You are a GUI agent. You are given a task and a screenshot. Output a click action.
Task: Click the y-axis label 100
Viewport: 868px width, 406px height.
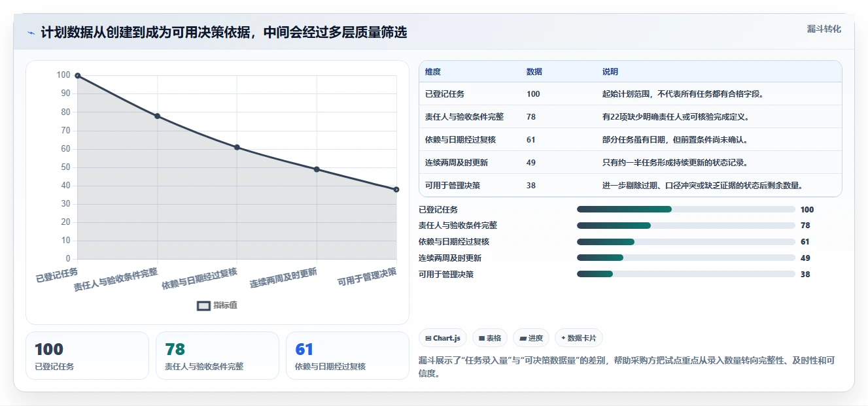63,75
